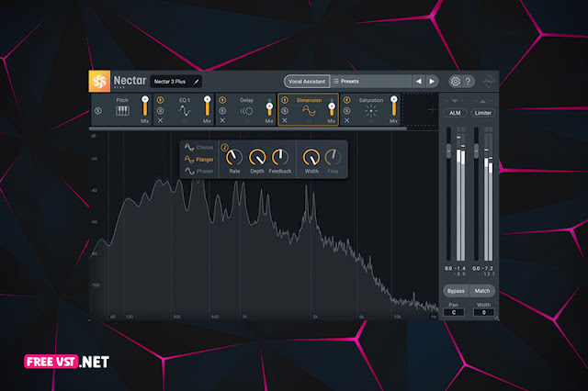
Task: Open the Vocal Assistant
Action: pos(307,82)
